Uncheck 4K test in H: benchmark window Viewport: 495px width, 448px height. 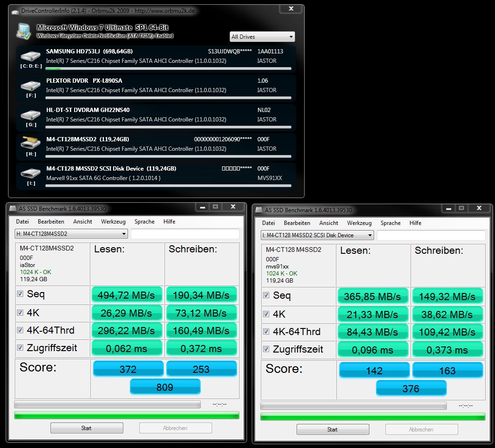tap(20, 312)
